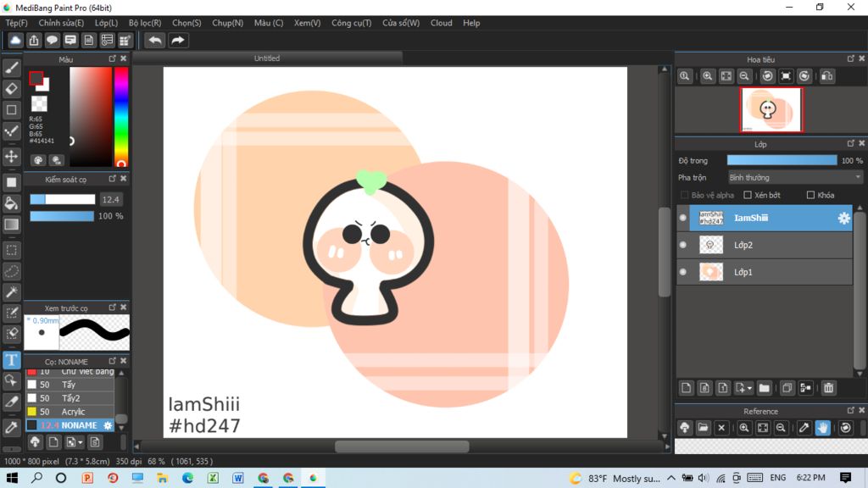Image resolution: width=868 pixels, height=488 pixels.
Task: Click the Undo arrow in toolbar
Action: coord(155,41)
